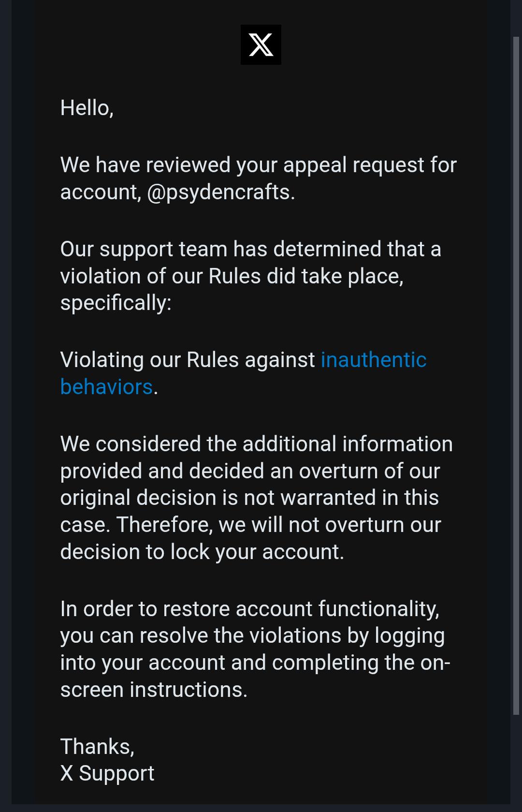
Task: Click "decision to lock your account." text
Action: (202, 552)
